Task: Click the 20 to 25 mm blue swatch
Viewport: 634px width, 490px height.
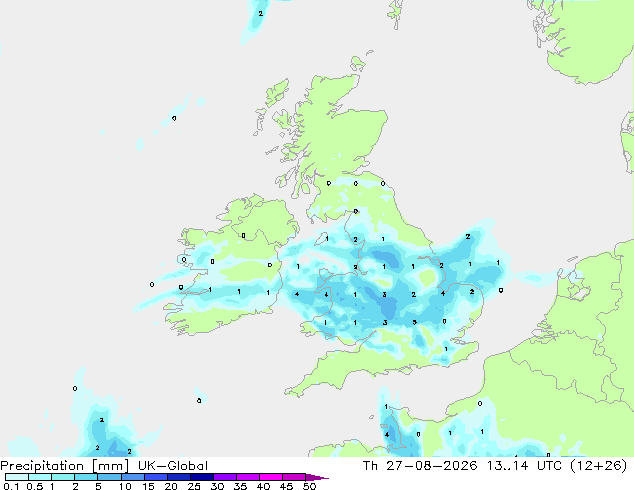Action: click(x=178, y=477)
